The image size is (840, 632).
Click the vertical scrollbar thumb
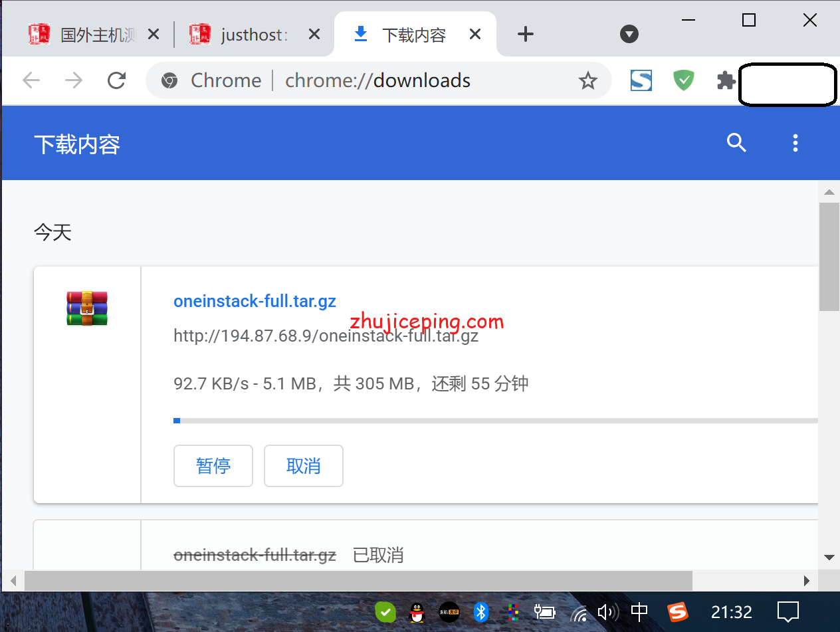(829, 257)
